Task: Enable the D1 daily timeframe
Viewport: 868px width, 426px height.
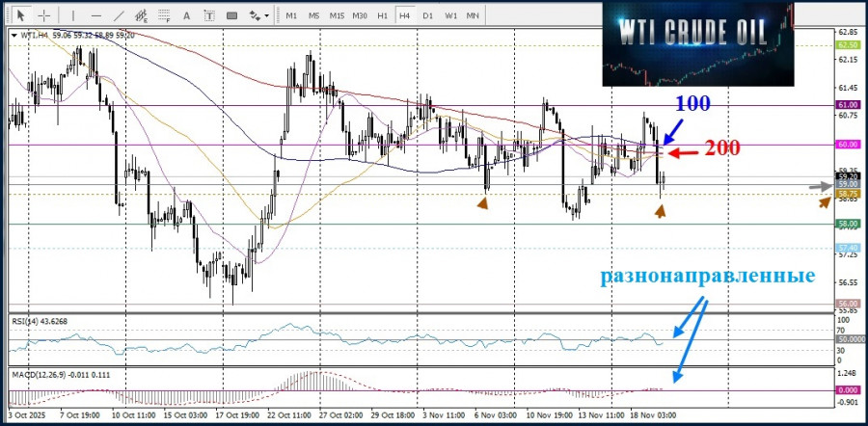Action: (427, 15)
